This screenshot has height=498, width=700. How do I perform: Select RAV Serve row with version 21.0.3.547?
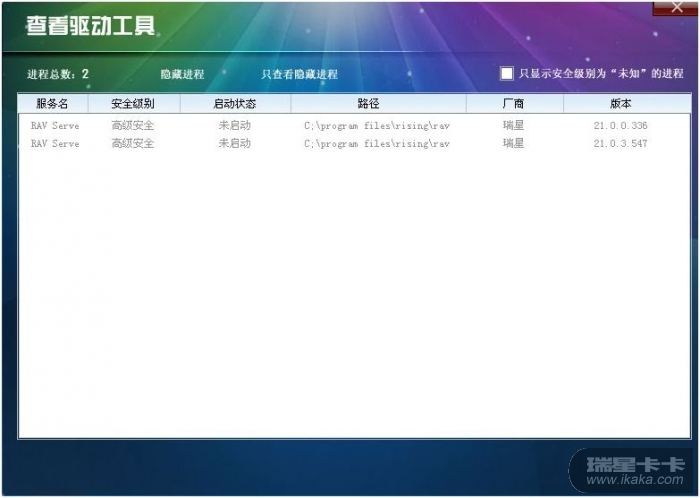(354, 143)
